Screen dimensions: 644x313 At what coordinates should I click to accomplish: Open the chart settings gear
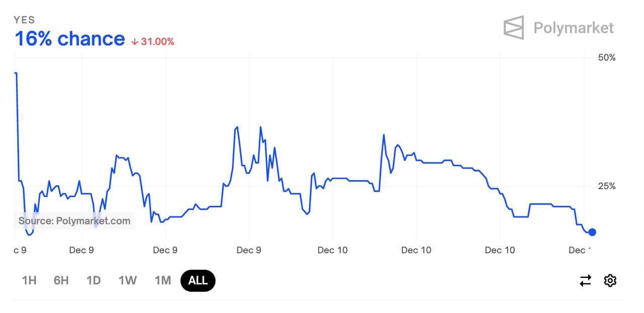[x=610, y=280]
